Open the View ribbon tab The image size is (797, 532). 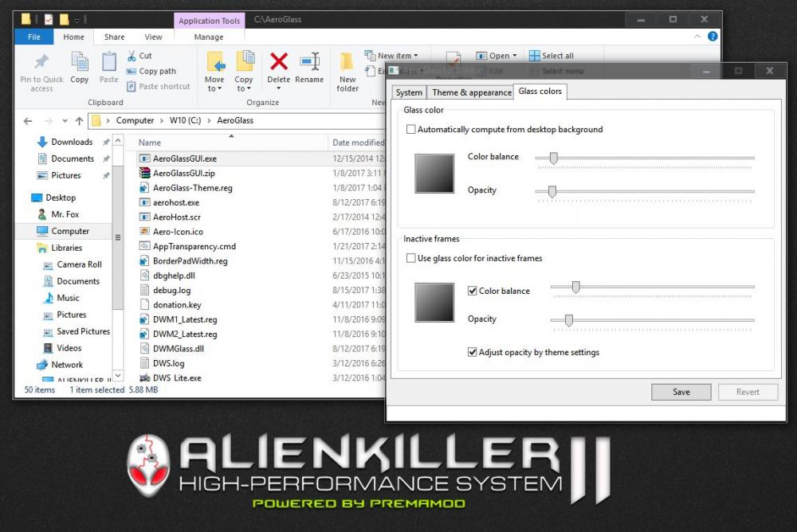coord(153,37)
